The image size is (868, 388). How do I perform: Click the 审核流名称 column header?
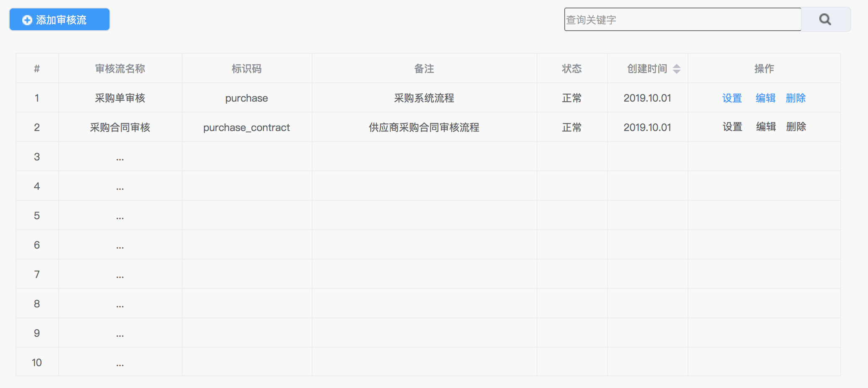(x=120, y=68)
